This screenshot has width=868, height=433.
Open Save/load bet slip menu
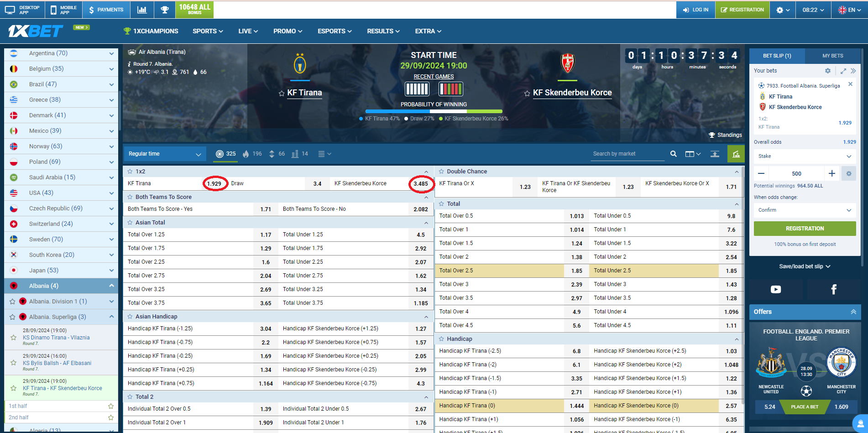[805, 266]
